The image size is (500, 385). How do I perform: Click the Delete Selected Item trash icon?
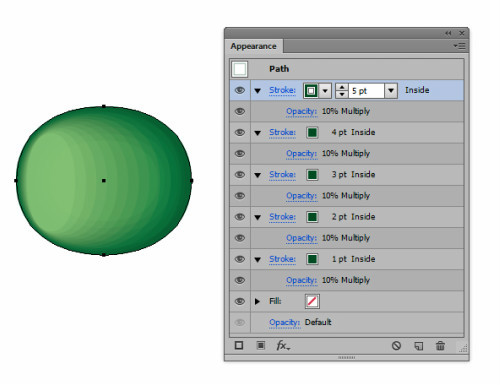440,346
